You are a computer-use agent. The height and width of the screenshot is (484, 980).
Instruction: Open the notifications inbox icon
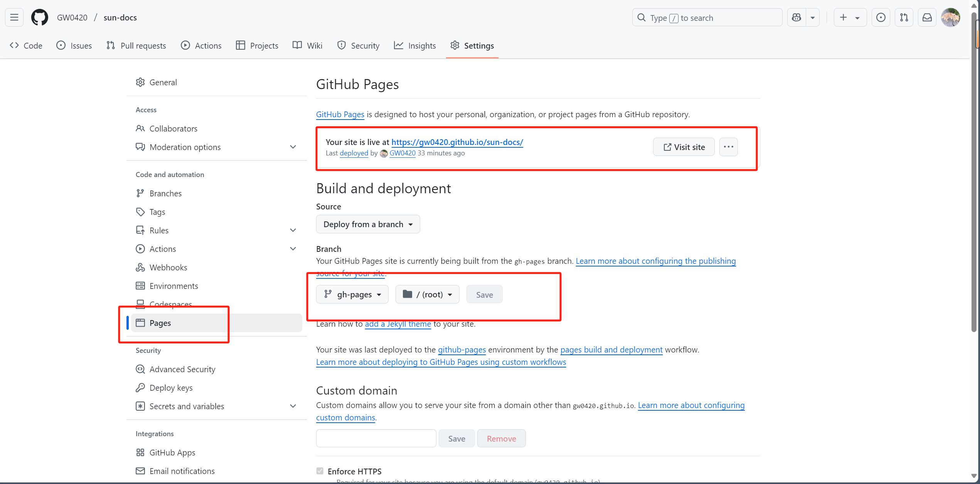pos(927,18)
